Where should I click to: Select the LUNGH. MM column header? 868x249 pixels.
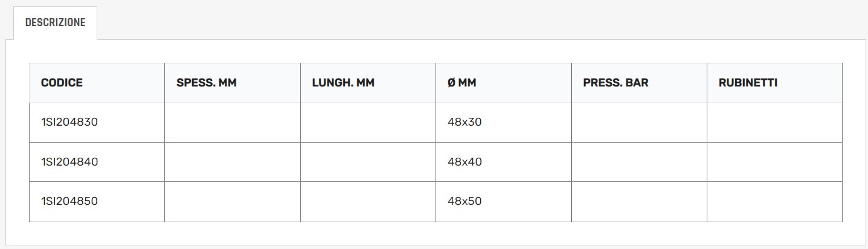[342, 83]
